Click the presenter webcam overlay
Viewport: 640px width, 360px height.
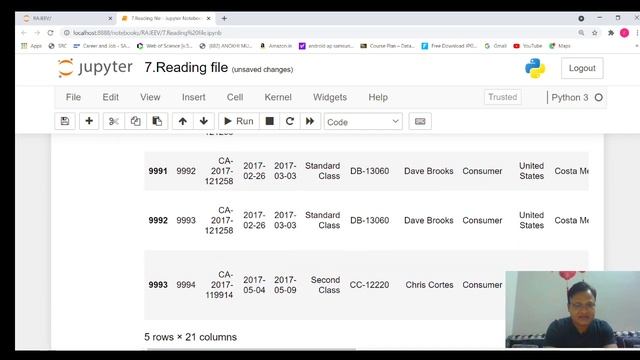(x=573, y=309)
